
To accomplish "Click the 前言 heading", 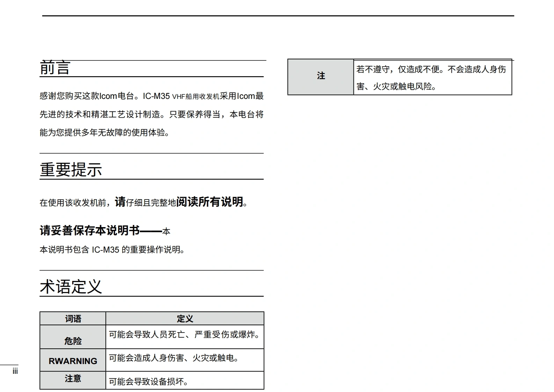I will (55, 68).
